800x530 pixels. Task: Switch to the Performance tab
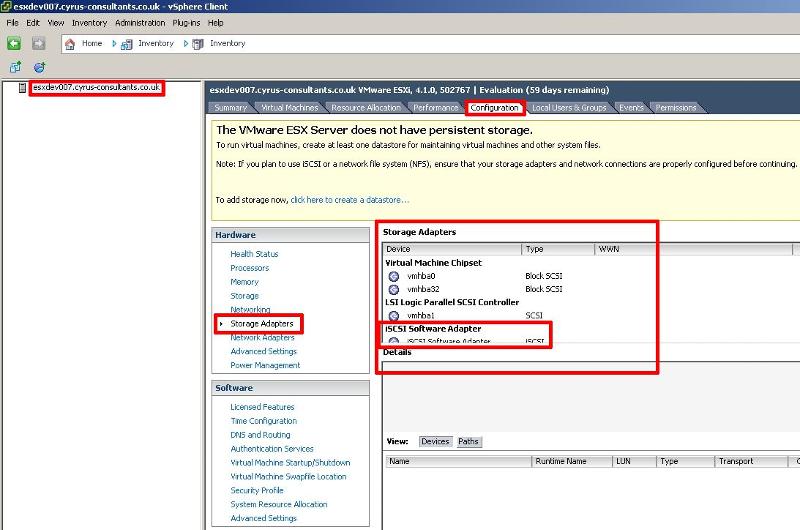coord(435,108)
